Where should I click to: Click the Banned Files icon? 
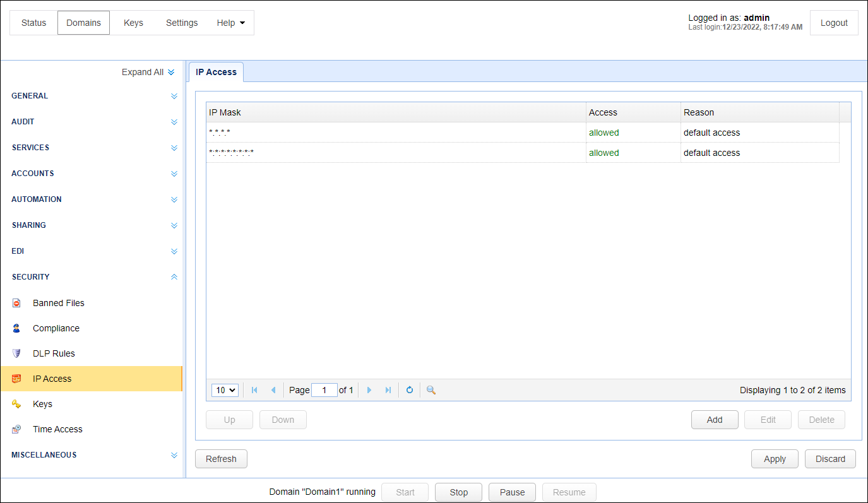(x=16, y=303)
